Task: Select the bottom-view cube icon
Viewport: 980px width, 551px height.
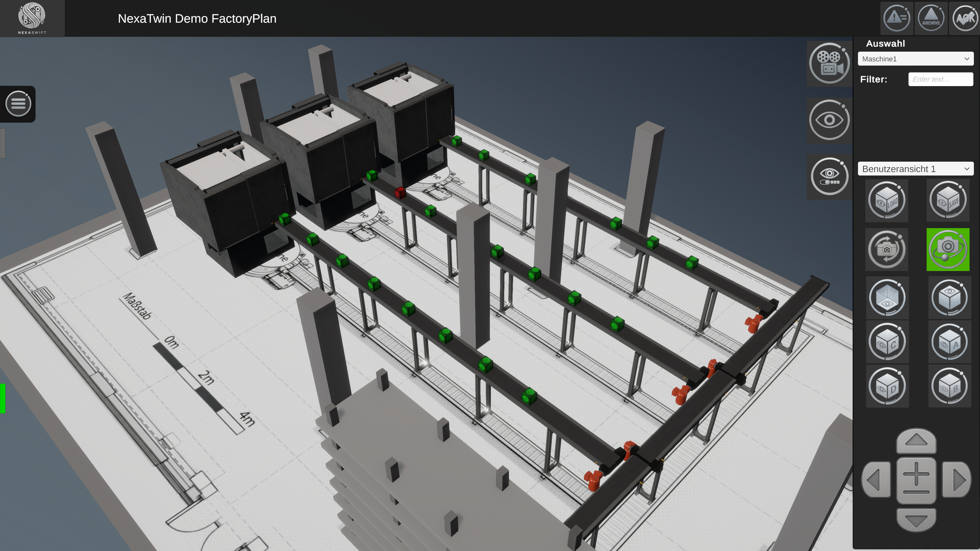Action: [x=887, y=298]
